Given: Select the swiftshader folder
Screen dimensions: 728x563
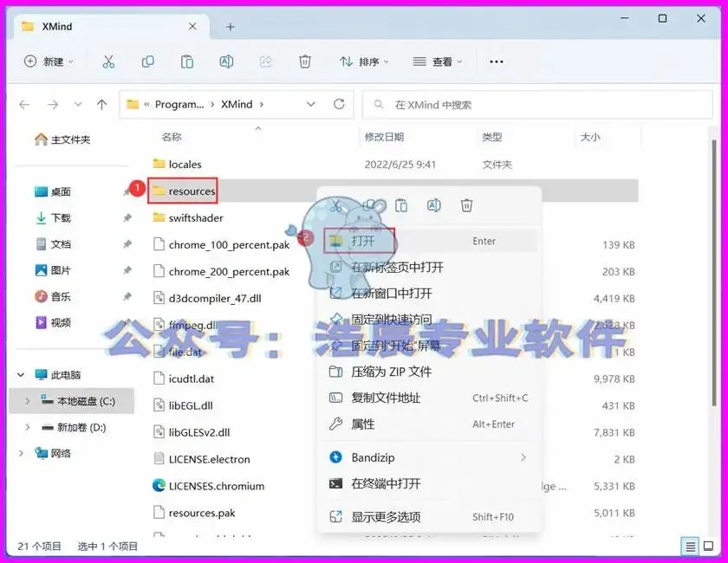Looking at the screenshot, I should click(188, 217).
